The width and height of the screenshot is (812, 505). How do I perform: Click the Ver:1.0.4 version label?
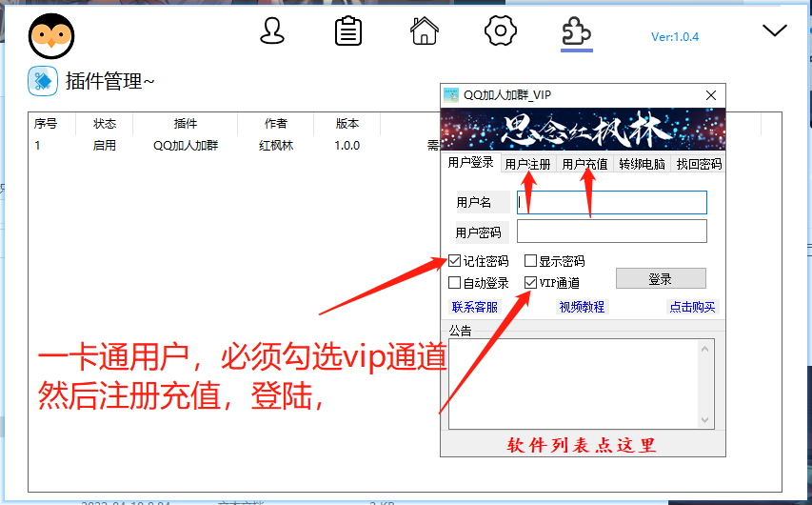(675, 37)
